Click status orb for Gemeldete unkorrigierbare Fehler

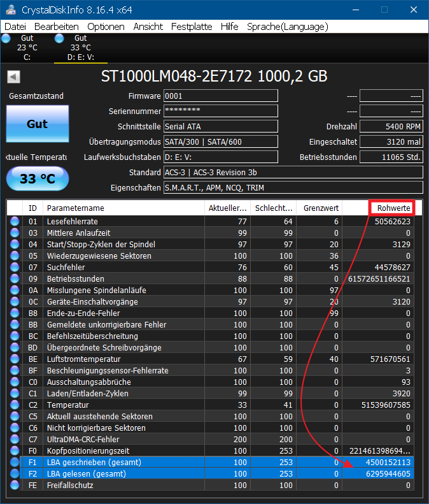point(15,325)
